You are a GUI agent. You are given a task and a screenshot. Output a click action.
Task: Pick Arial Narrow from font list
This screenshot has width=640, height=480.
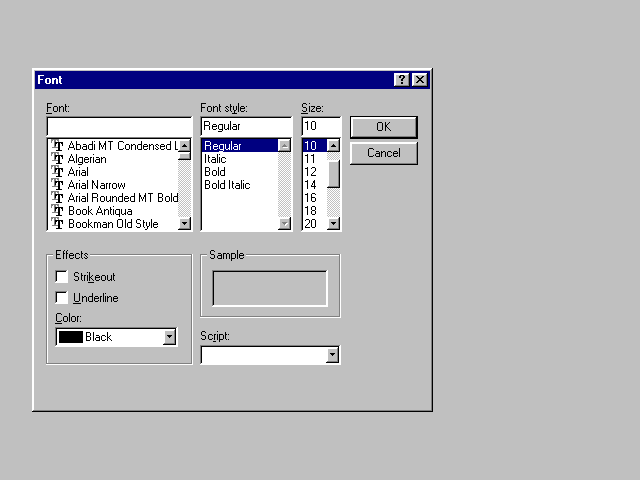tap(97, 185)
